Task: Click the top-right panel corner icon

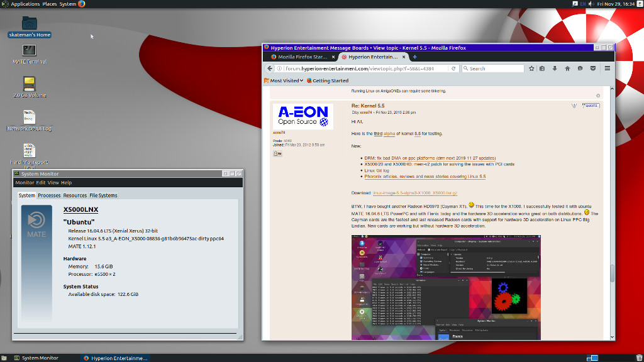Action: 640,4
